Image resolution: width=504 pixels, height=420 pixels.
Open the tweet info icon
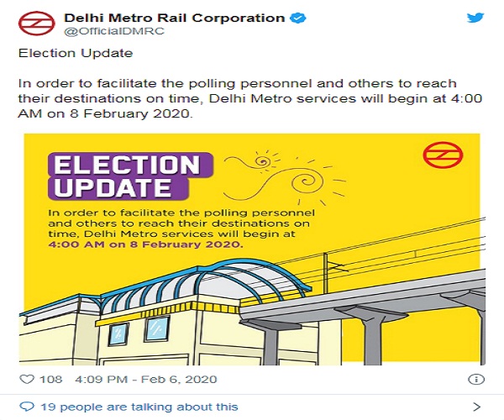coord(476,379)
